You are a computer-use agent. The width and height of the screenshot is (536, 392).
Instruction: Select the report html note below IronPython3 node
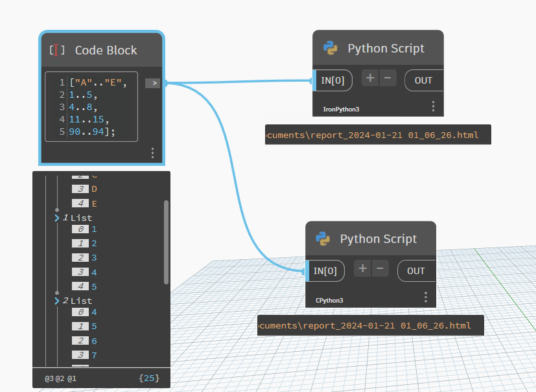click(378, 135)
